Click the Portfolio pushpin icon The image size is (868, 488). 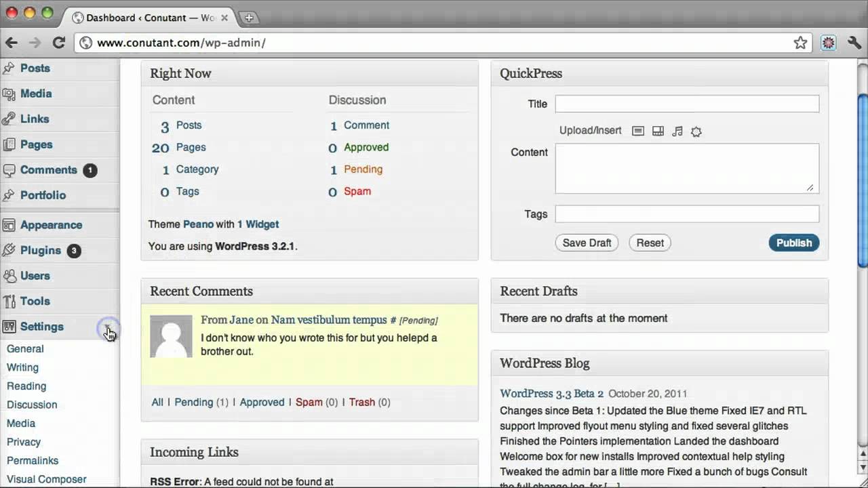pos(9,195)
